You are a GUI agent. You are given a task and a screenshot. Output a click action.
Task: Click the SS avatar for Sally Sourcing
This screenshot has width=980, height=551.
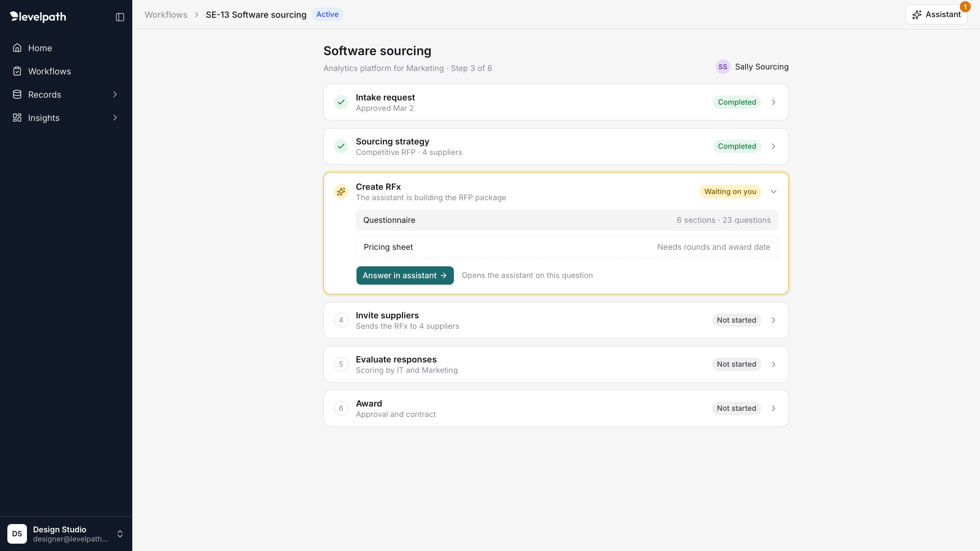click(x=723, y=67)
